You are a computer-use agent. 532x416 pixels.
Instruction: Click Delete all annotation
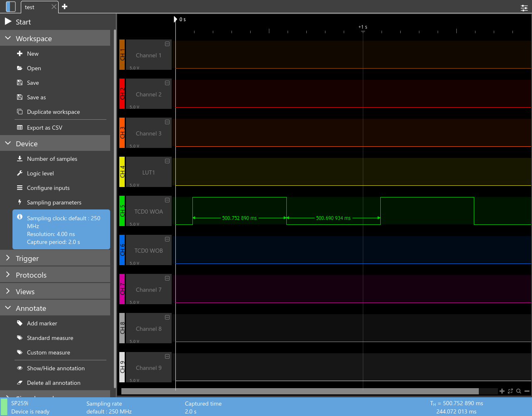coord(54,383)
